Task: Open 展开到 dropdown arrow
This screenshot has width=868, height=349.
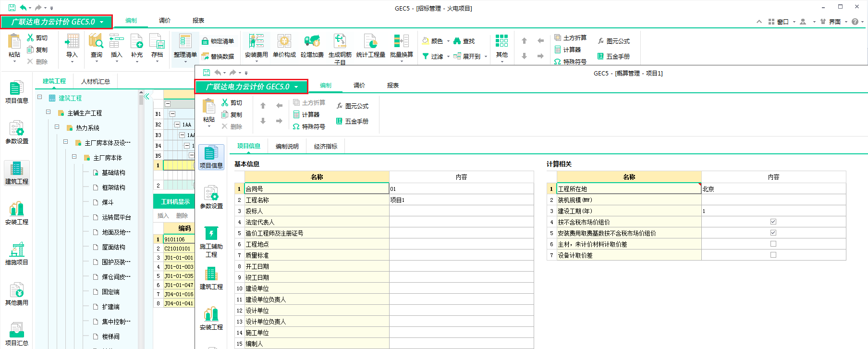Action: (x=486, y=57)
